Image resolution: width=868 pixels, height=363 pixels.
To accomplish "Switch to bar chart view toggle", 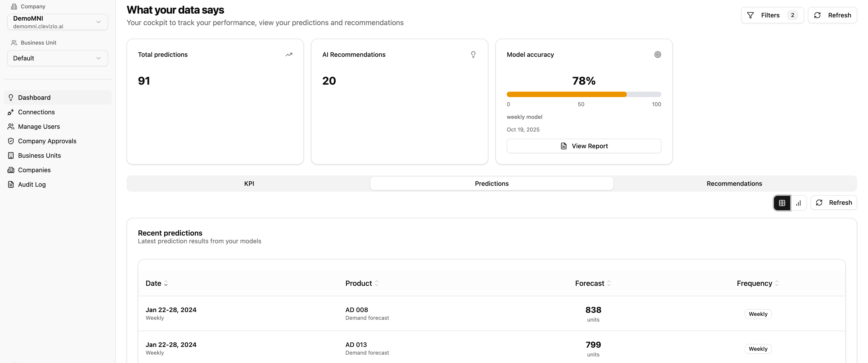I will point(798,203).
